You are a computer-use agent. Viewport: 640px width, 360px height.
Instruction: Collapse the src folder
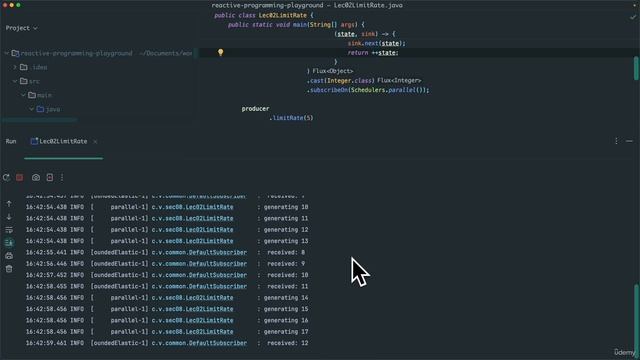point(15,81)
